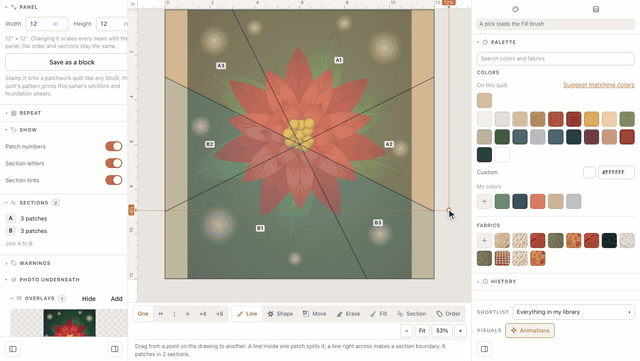
Task: Pick the dark teal fabric swatch
Action: 609,241
